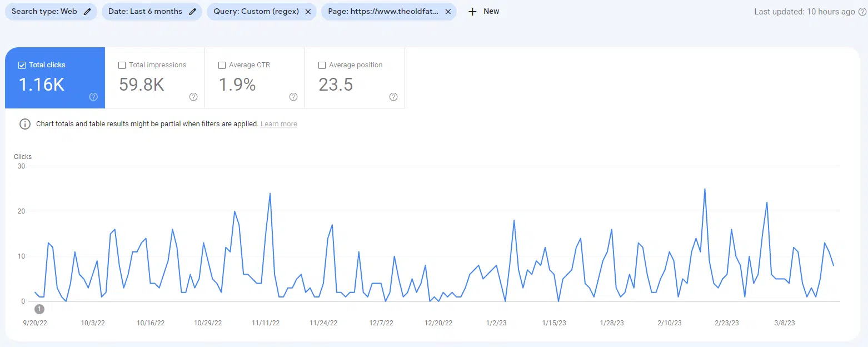Screen dimensions: 868x347
Task: Remove the Page URL filter
Action: (x=448, y=12)
